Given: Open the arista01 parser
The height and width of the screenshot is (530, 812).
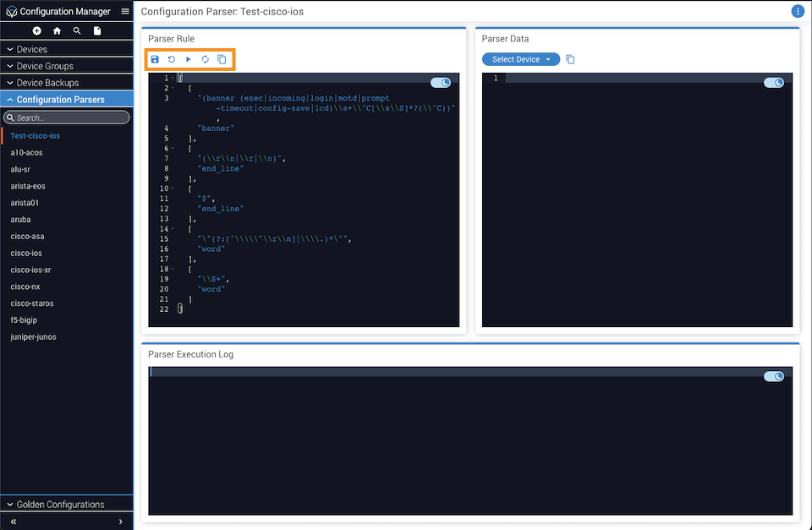Looking at the screenshot, I should pyautogui.click(x=25, y=203).
